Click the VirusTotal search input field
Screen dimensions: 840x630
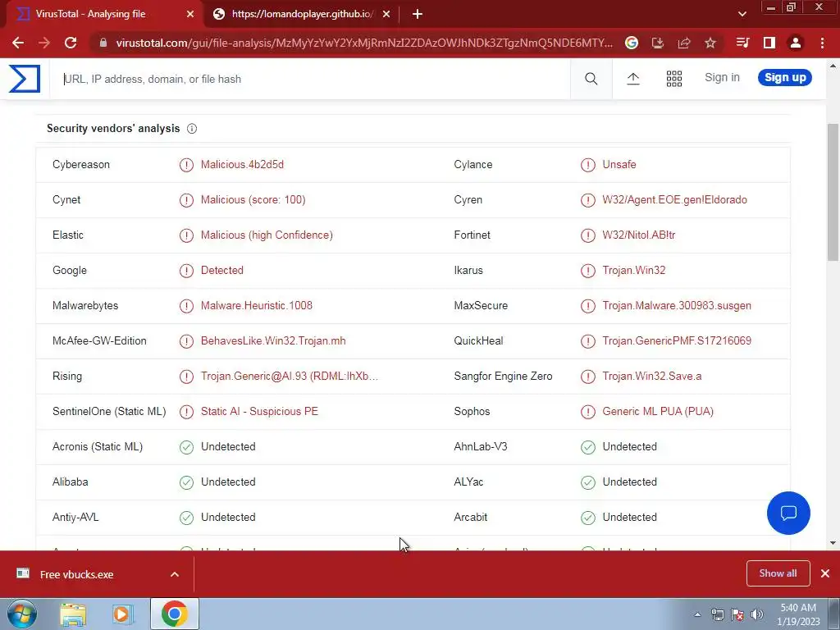[x=309, y=79]
